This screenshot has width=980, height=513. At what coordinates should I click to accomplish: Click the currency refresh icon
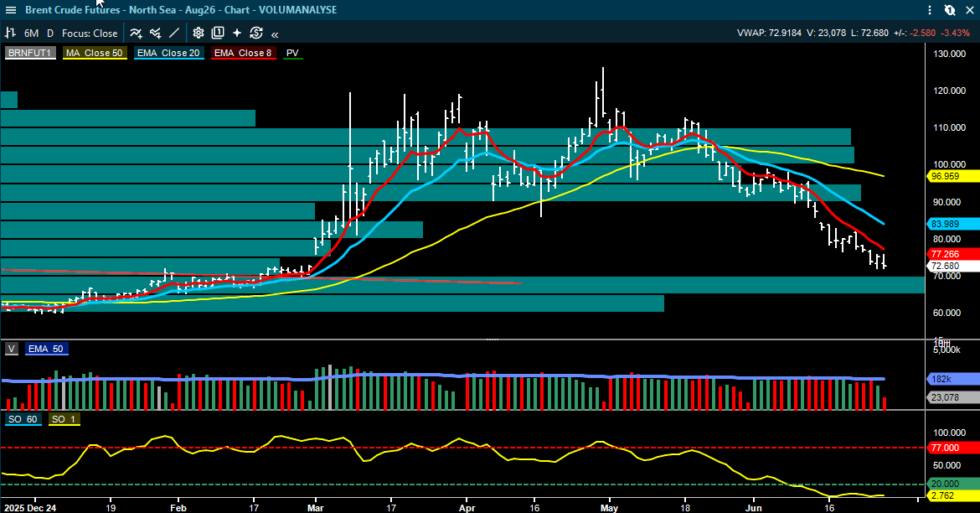pos(256,34)
